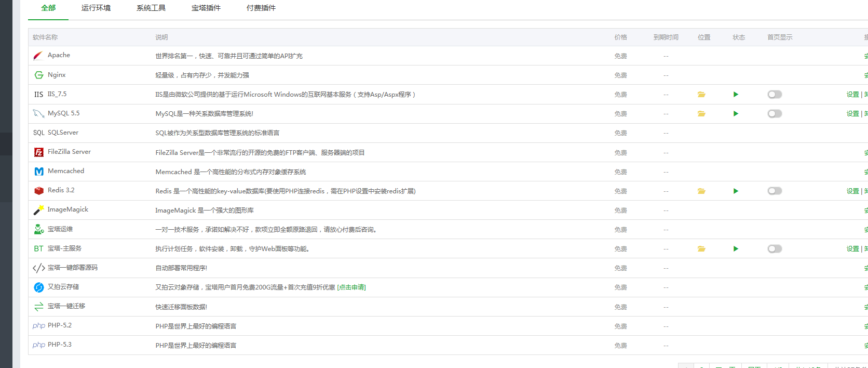The width and height of the screenshot is (868, 368).
Task: Click the 位置 column header
Action: 704,37
